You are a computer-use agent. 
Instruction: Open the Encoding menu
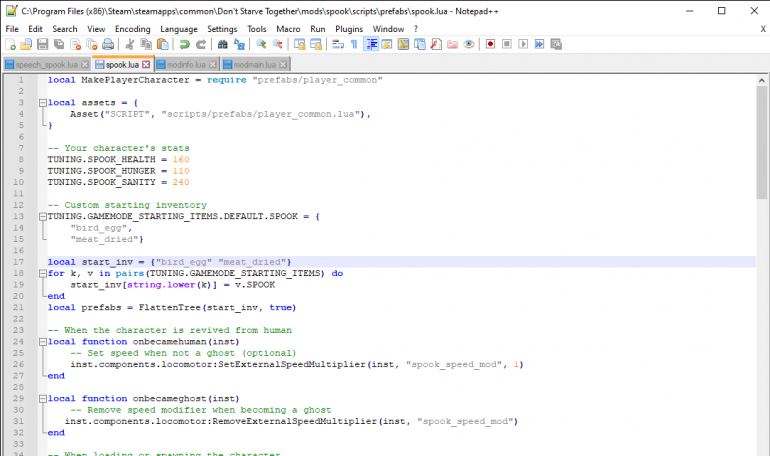(133, 29)
